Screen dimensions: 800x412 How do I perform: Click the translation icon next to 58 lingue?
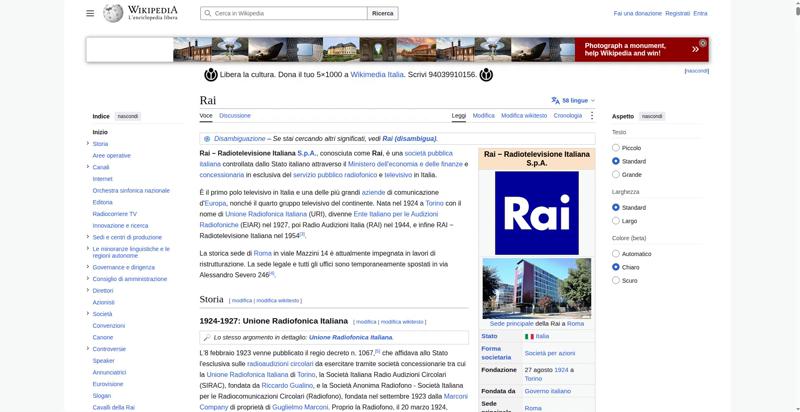(556, 101)
